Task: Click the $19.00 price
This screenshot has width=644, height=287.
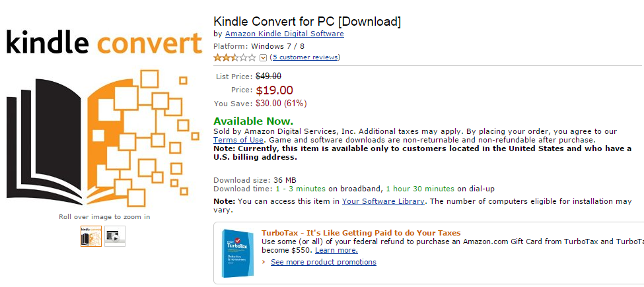Action: pos(274,90)
